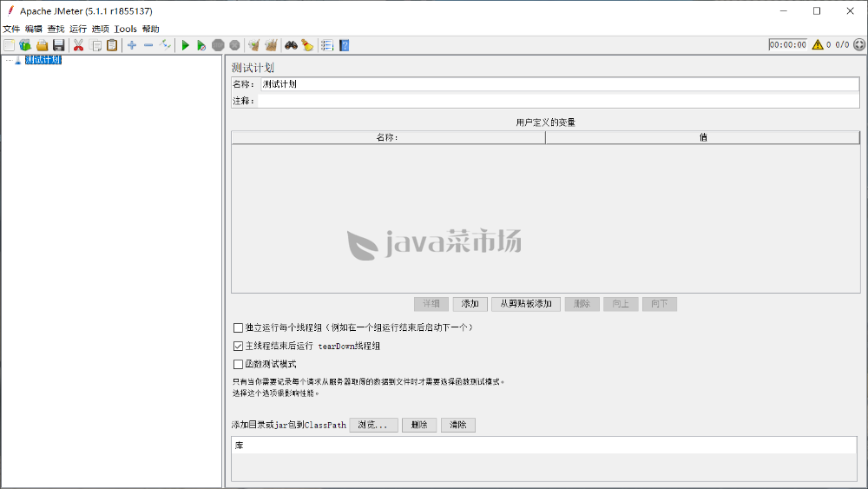Viewport: 868px width, 489px height.
Task: Click the Reset Search brush icon
Action: (308, 45)
